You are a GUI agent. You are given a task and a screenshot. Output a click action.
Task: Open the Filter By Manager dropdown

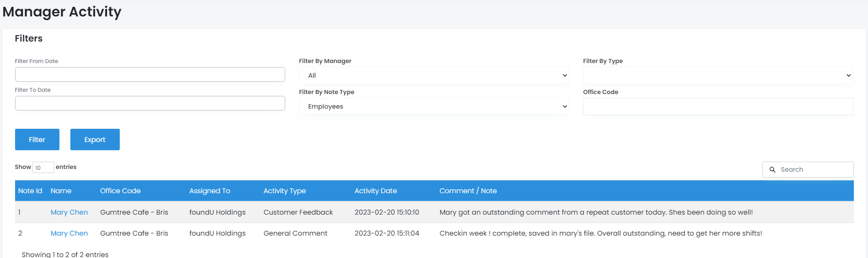[433, 75]
